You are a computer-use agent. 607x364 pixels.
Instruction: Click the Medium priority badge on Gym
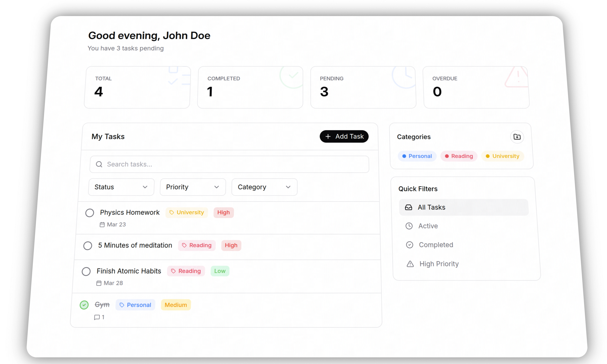(176, 305)
